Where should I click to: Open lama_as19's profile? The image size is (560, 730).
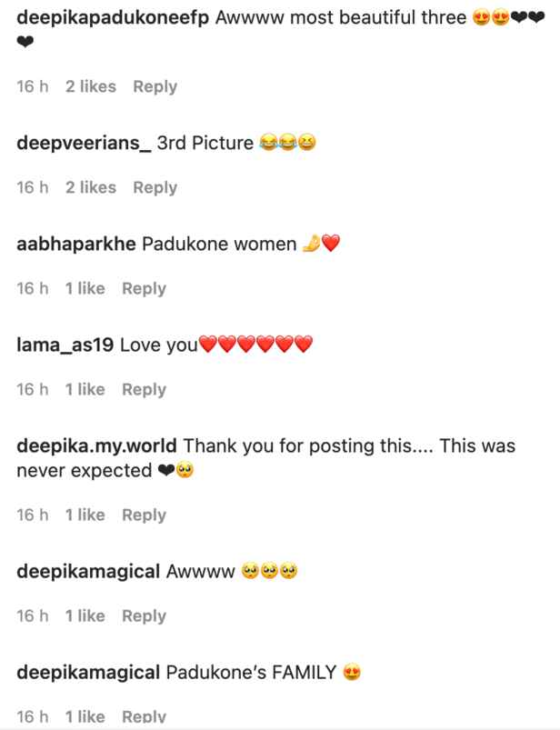pos(58,344)
